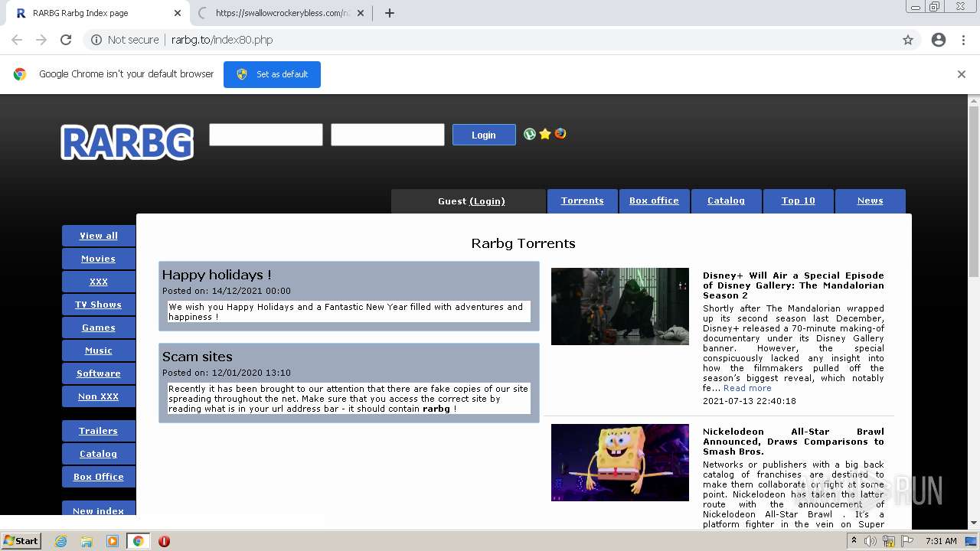Click the red stop-sign taskbar icon
This screenshot has height=551, width=980.
(164, 541)
